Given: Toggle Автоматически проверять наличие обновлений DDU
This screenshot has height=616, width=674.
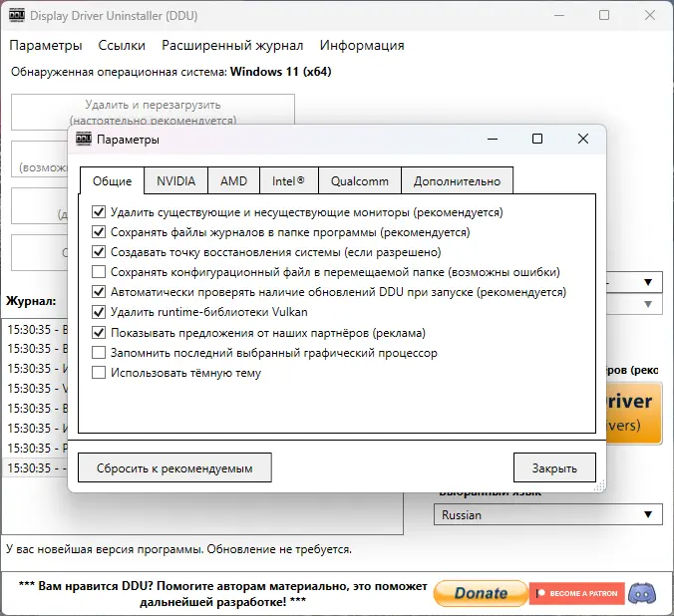Looking at the screenshot, I should 99,292.
